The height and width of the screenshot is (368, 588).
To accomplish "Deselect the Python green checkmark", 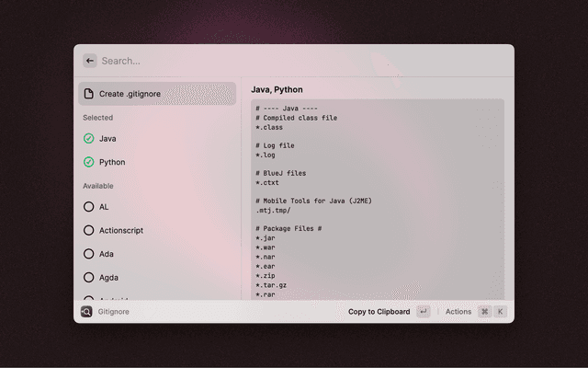I will pyautogui.click(x=89, y=162).
